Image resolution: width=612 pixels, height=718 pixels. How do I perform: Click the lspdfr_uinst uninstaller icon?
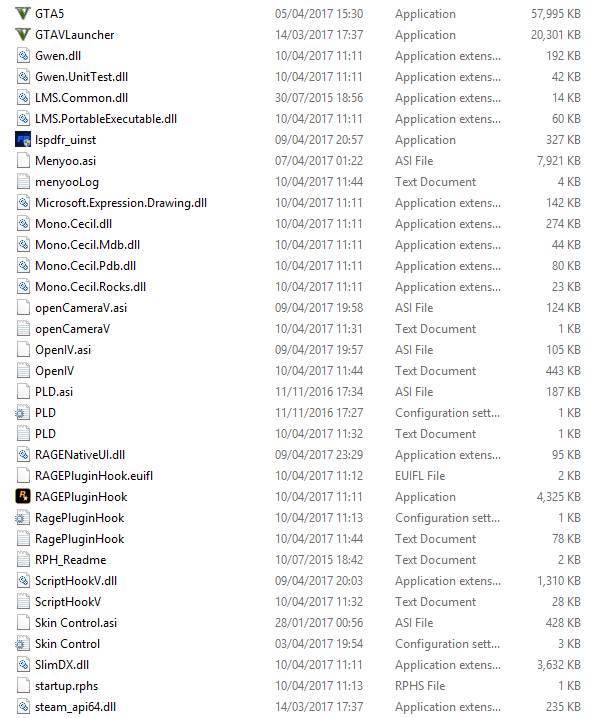click(x=23, y=140)
